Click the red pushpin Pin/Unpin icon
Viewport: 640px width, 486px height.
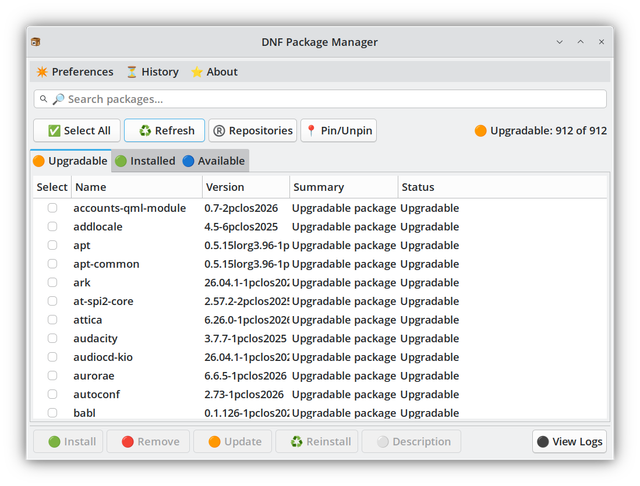click(x=311, y=131)
